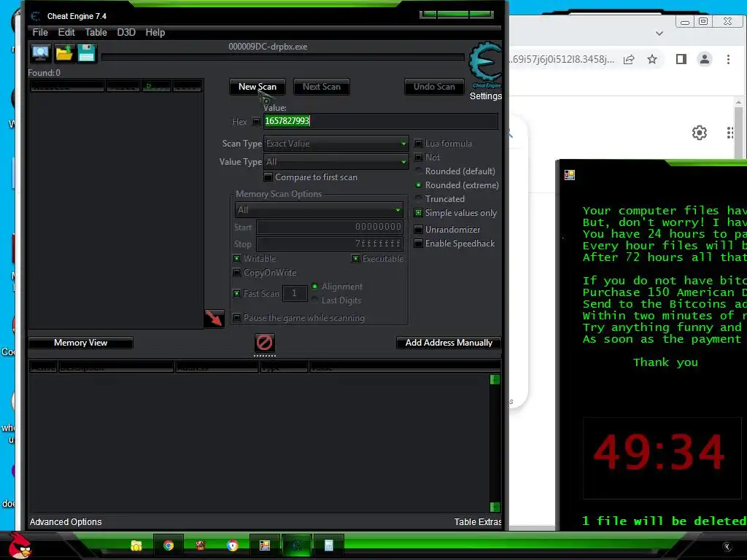Image resolution: width=747 pixels, height=560 pixels.
Task: Bookmark this page star in Chrome
Action: 652,60
